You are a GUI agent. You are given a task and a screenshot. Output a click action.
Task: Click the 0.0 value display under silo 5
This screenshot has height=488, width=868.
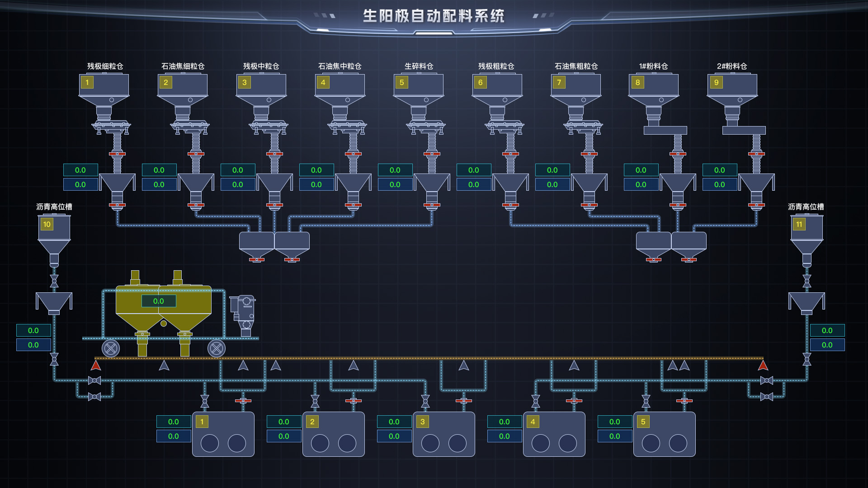[395, 170]
